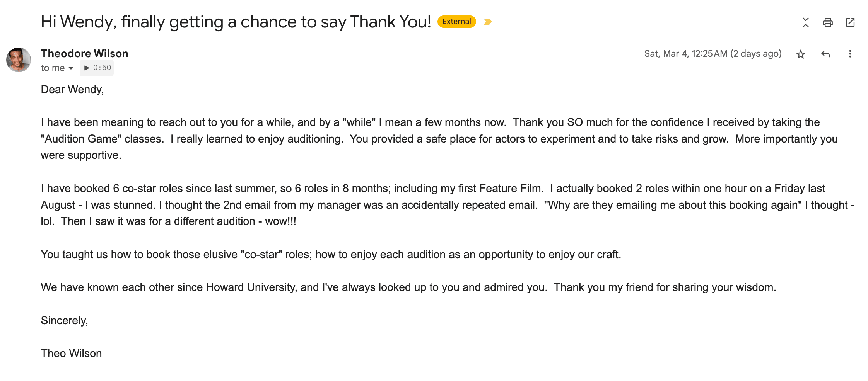Reply using the curved arrow icon

click(x=825, y=54)
